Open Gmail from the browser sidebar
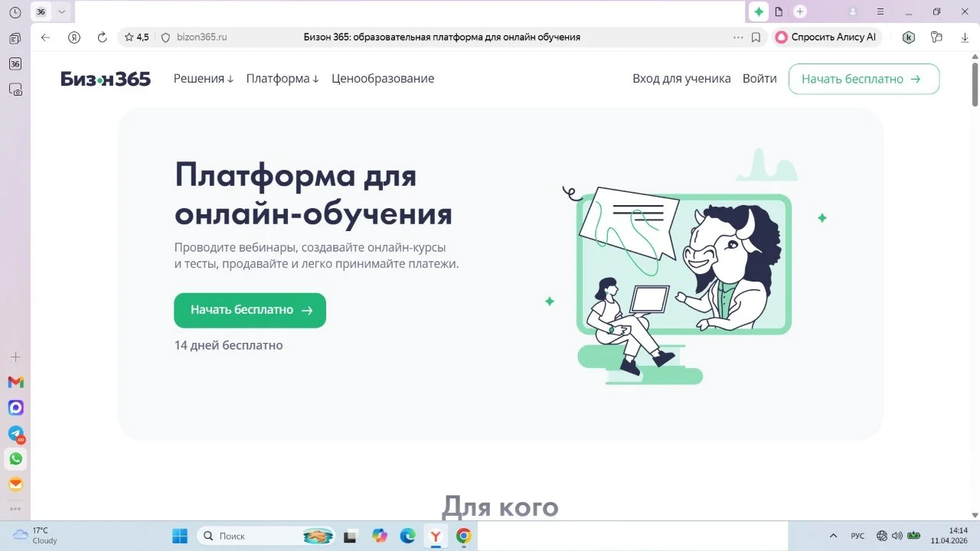 click(x=15, y=382)
